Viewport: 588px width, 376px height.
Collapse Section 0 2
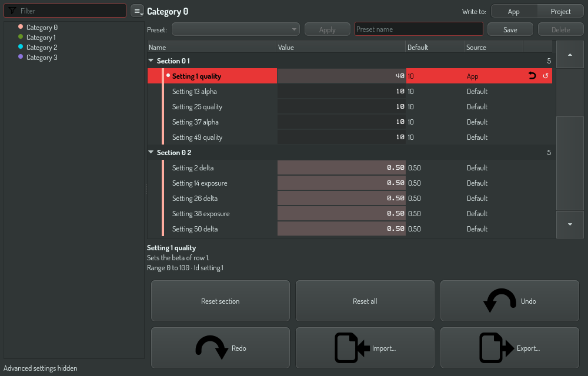(151, 152)
